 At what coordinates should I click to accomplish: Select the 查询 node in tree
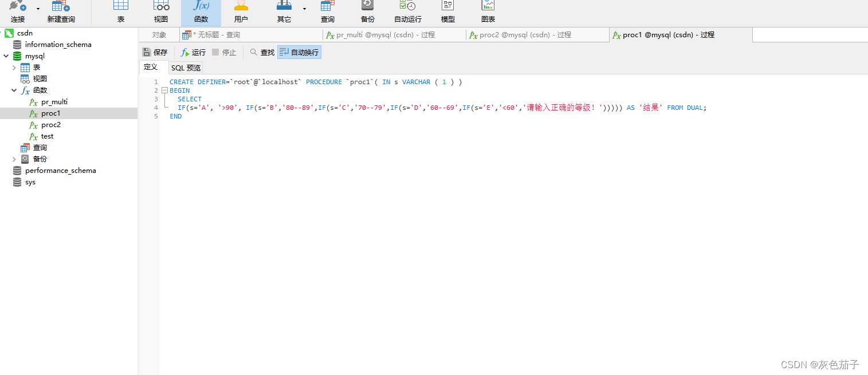coord(40,148)
